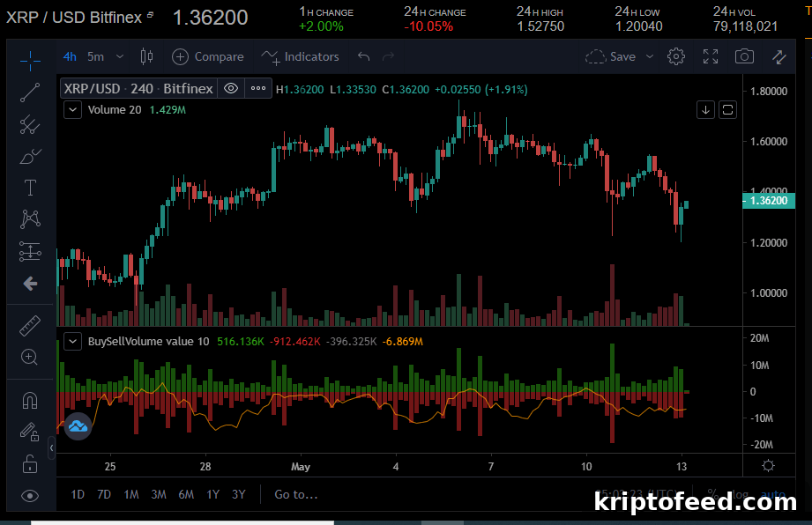This screenshot has height=525, width=812.
Task: Set range to 7D
Action: pyautogui.click(x=104, y=494)
